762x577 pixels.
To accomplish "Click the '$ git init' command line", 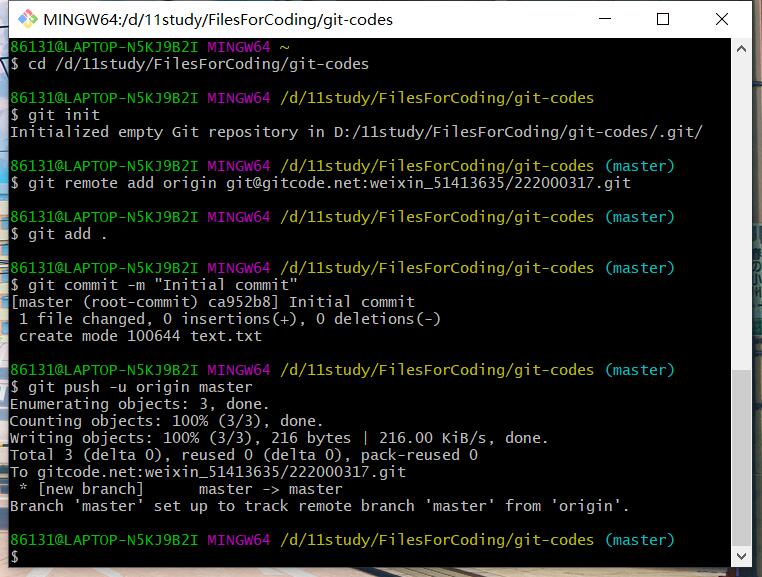I will coord(55,115).
